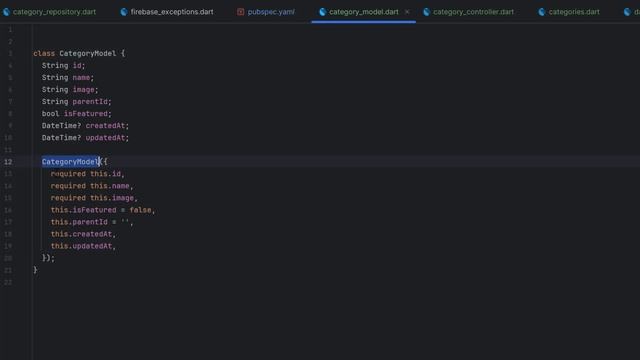640x360 pixels.
Task: Click the highlighted CategoryModel constructor name
Action: point(70,162)
